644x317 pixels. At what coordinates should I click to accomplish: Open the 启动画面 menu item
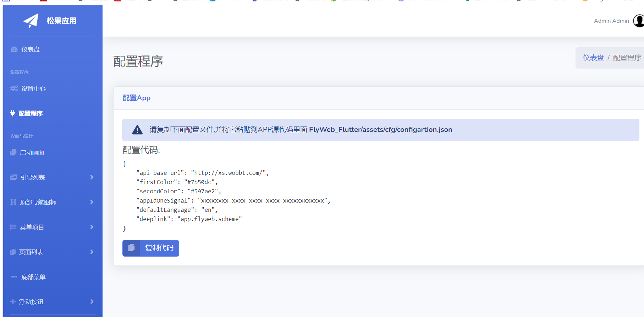[32, 152]
